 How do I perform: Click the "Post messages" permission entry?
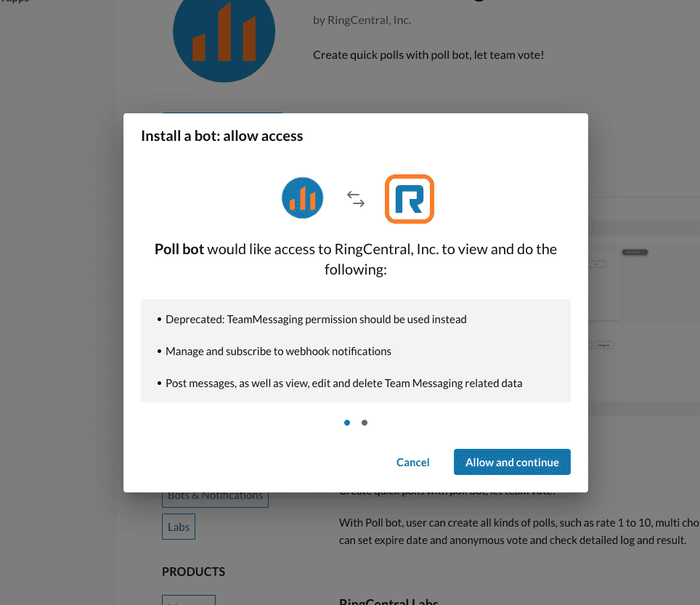[343, 383]
